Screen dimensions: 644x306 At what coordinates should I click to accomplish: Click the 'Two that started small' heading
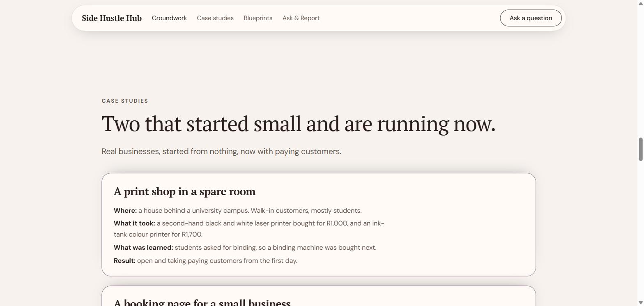[299, 124]
